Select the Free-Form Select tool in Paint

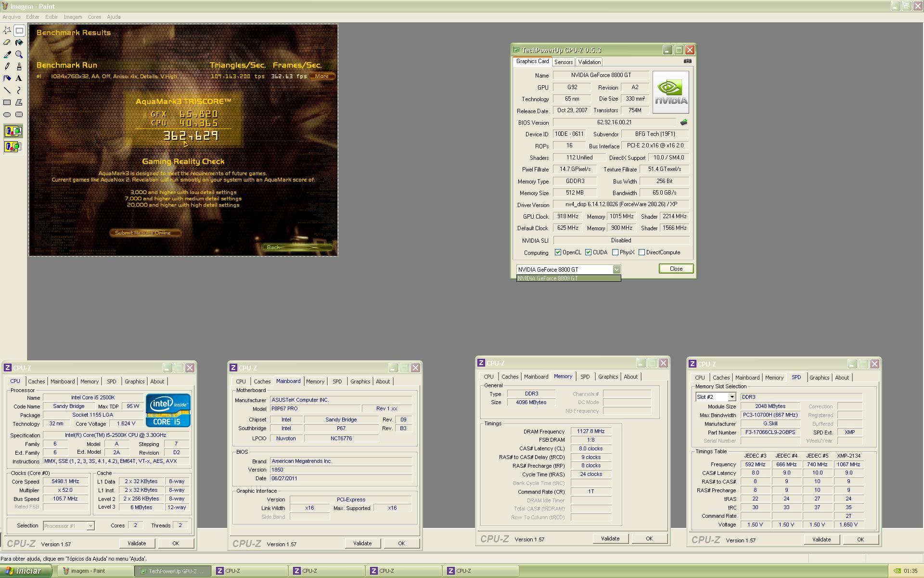pyautogui.click(x=7, y=30)
